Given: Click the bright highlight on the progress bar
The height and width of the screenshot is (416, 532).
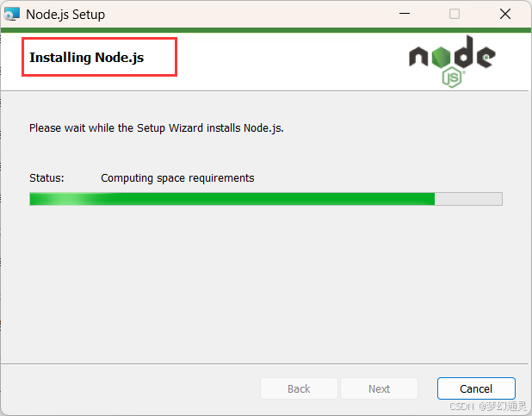Looking at the screenshot, I should click(71, 199).
